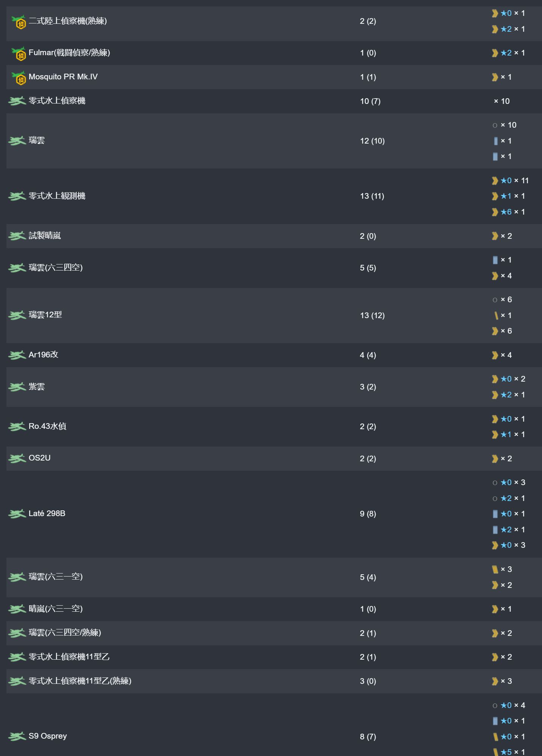The image size is (542, 756).
Task: Click the Mosquito PR Mk.IV aircraft icon
Action: [18, 78]
